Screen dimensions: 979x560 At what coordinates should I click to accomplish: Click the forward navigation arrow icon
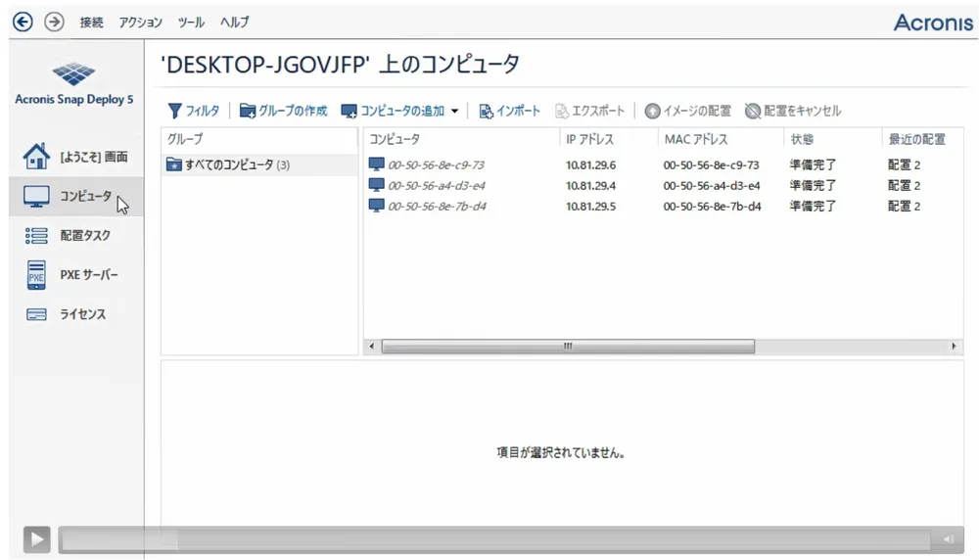point(54,22)
